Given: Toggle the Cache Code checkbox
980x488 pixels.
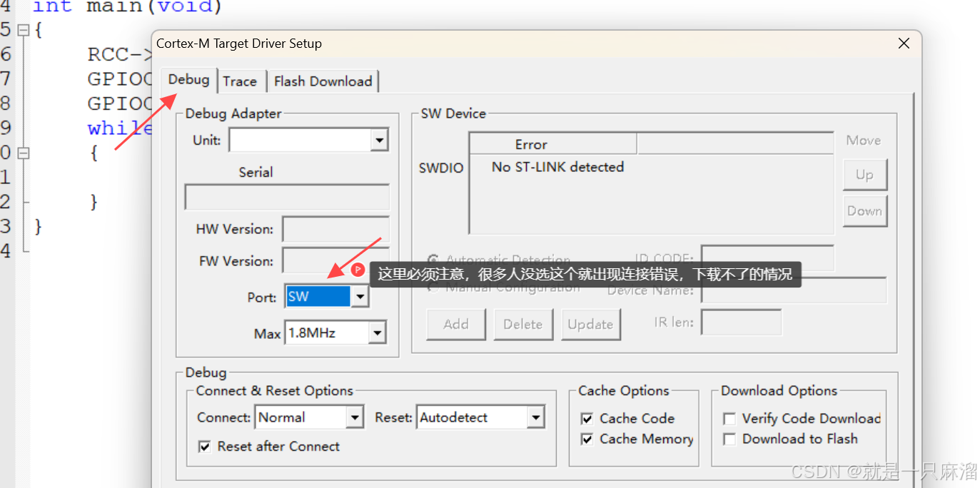Looking at the screenshot, I should [587, 419].
